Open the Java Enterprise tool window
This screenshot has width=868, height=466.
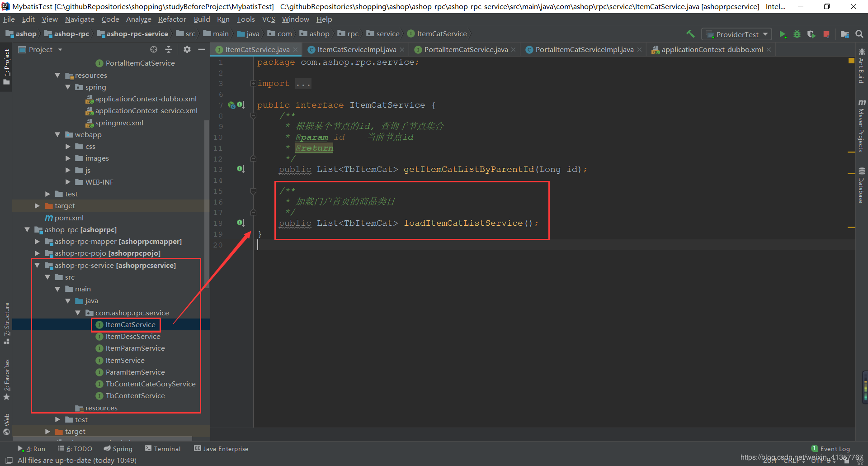coord(221,449)
